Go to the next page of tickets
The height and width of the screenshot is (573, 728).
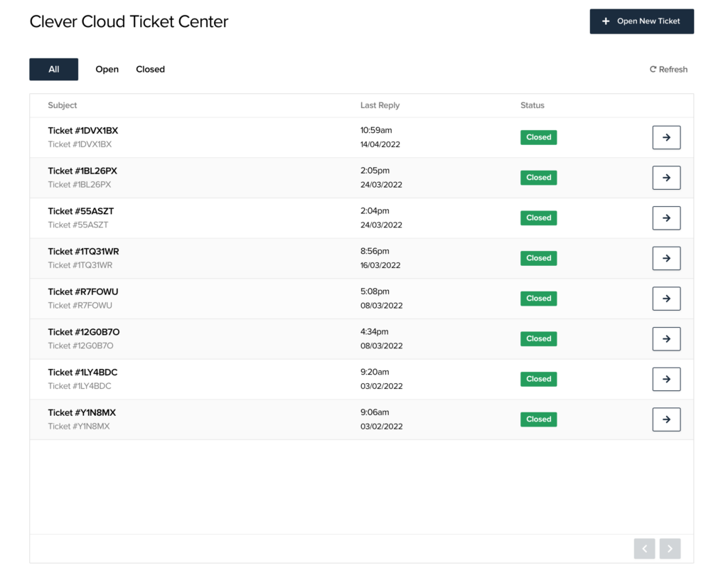click(670, 548)
